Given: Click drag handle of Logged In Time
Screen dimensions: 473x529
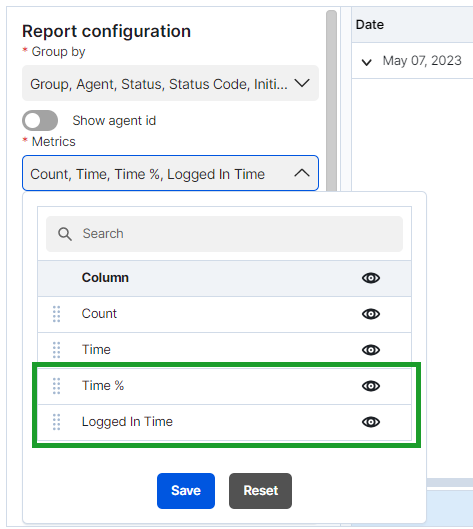Looking at the screenshot, I should (56, 422).
